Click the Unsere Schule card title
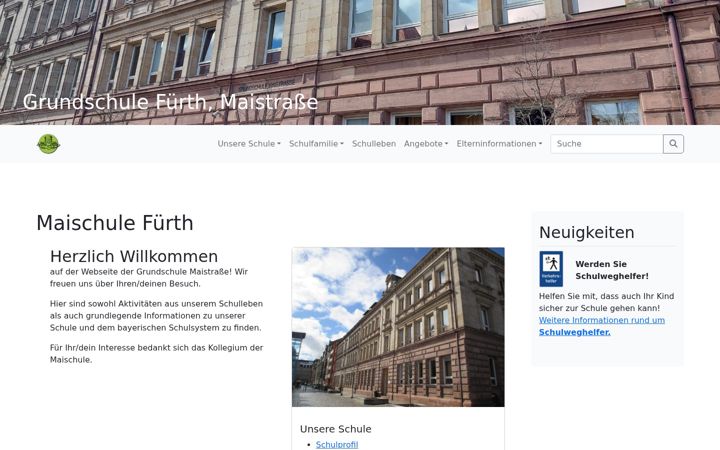 pyautogui.click(x=336, y=429)
